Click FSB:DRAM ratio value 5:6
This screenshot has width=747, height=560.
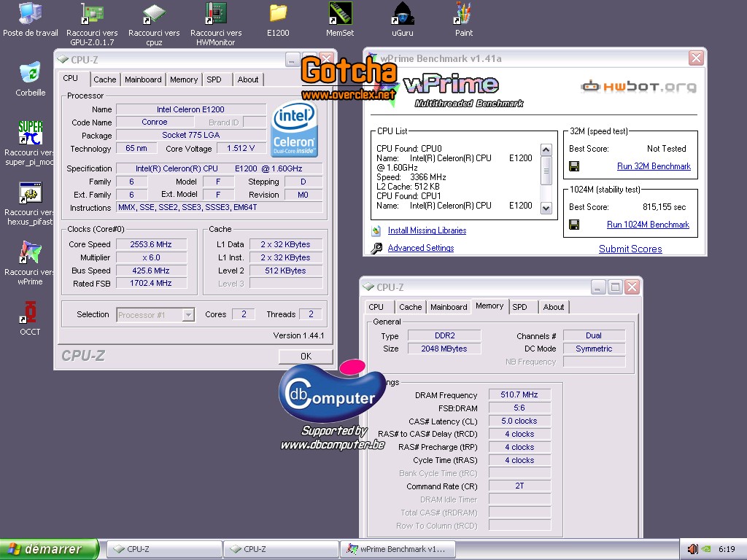(x=519, y=408)
